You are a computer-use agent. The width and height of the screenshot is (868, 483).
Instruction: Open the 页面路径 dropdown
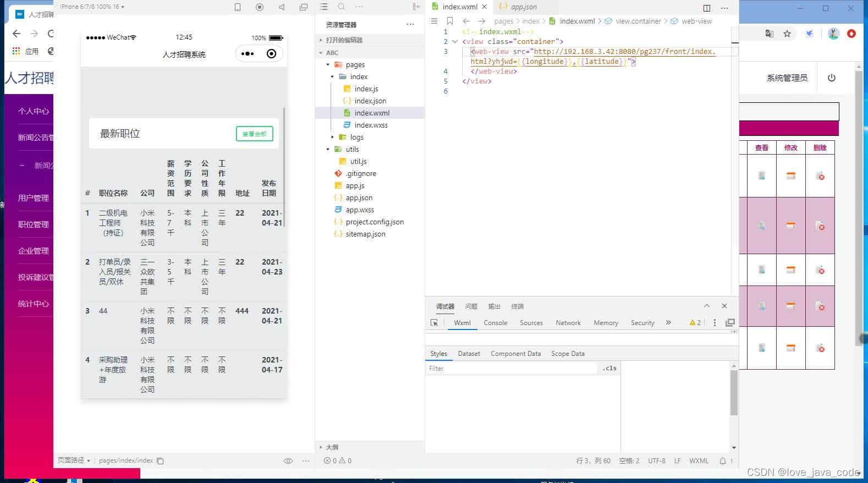pos(74,460)
